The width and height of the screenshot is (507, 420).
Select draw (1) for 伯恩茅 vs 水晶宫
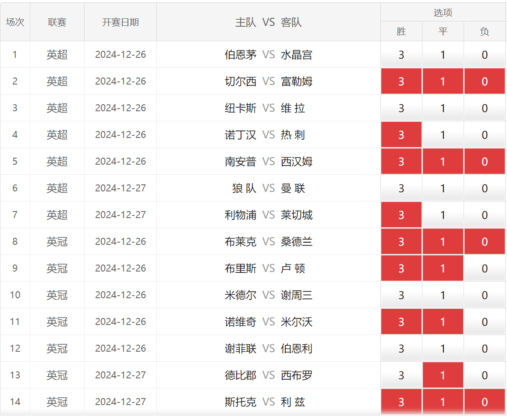click(443, 55)
